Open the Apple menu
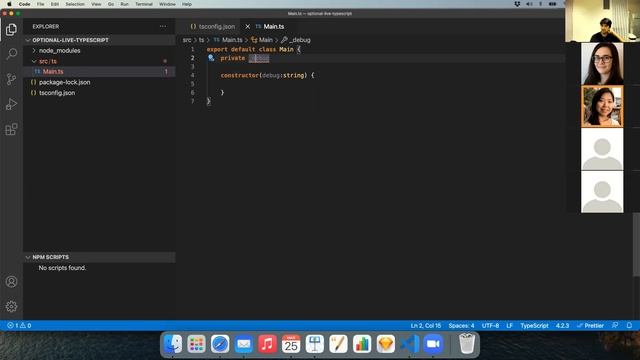The width and height of the screenshot is (640, 360). (9, 4)
